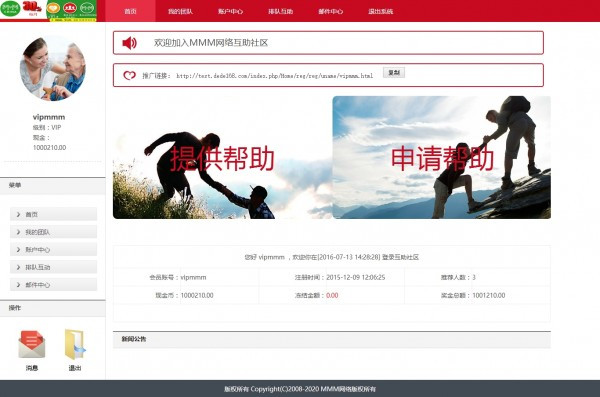
Task: Click the 新闻公告 section header
Action: [x=332, y=340]
